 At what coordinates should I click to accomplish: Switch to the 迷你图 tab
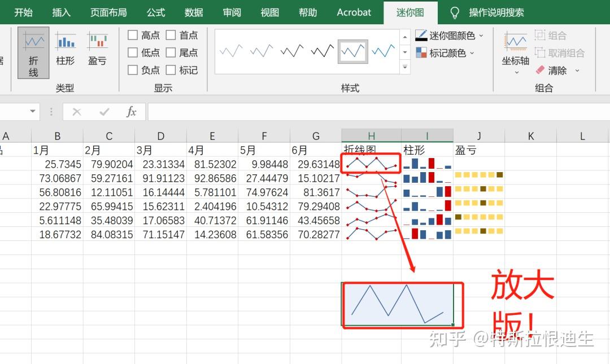(x=410, y=12)
